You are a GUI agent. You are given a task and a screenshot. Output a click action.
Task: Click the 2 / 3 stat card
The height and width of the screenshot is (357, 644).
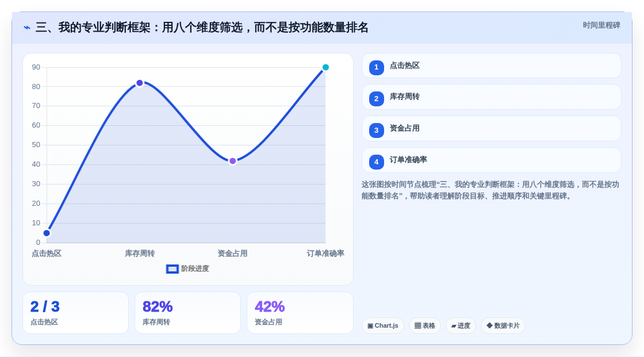pyautogui.click(x=75, y=313)
